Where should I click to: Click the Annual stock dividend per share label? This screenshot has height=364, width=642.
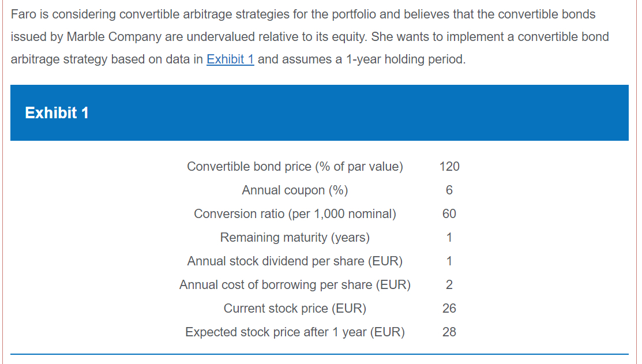click(x=295, y=261)
